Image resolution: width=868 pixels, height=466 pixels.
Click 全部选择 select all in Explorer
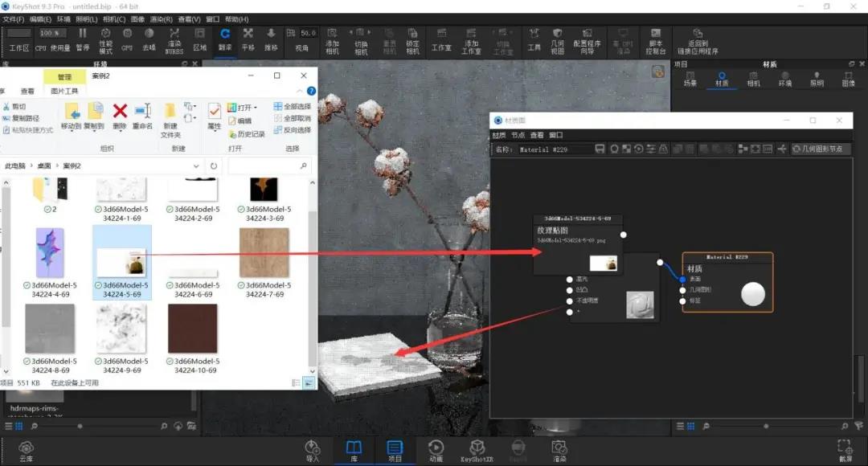point(293,106)
